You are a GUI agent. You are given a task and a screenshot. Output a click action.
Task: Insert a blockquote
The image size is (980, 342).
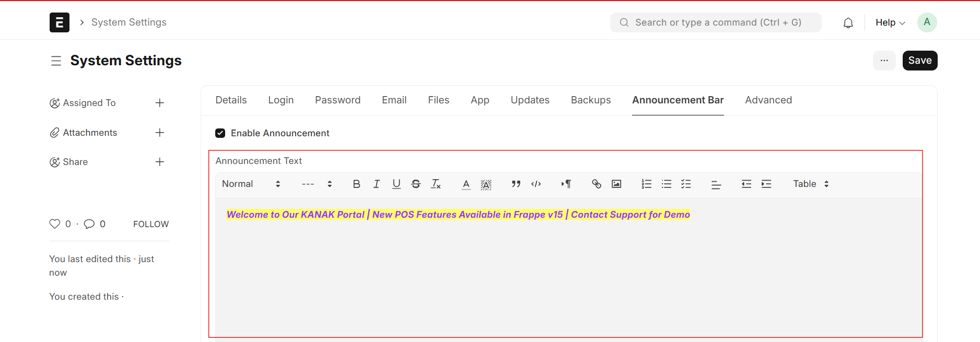coord(516,184)
